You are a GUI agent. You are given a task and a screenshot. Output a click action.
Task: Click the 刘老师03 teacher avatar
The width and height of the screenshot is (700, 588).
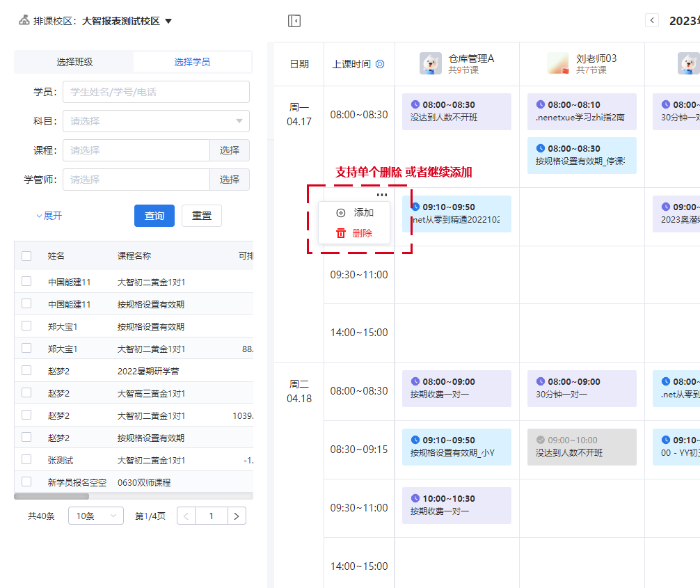(x=558, y=63)
